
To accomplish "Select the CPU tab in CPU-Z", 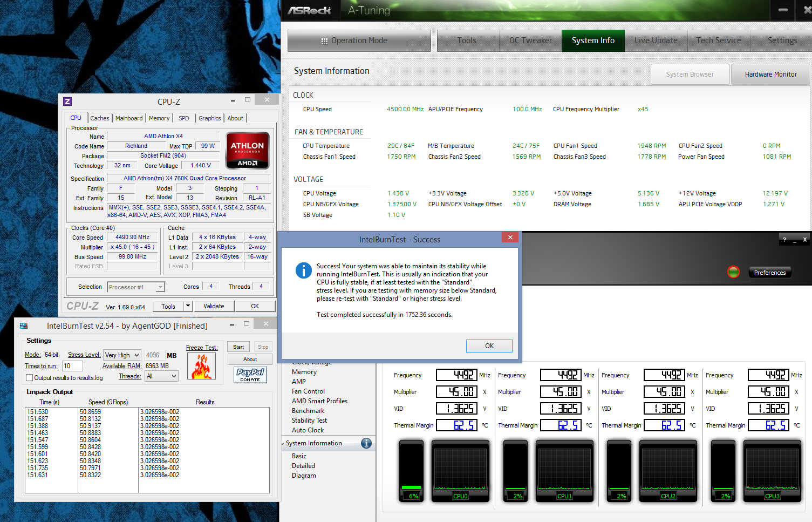I will click(76, 118).
